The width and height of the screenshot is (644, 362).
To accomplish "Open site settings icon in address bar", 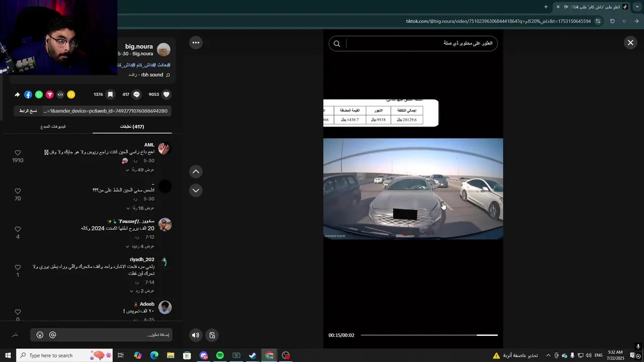I will coord(598,21).
